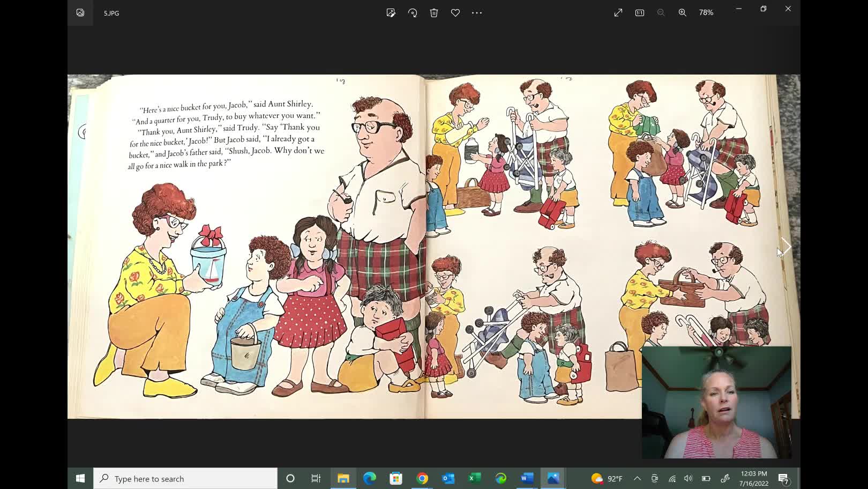
Task: Click the actual size icon
Action: [640, 13]
